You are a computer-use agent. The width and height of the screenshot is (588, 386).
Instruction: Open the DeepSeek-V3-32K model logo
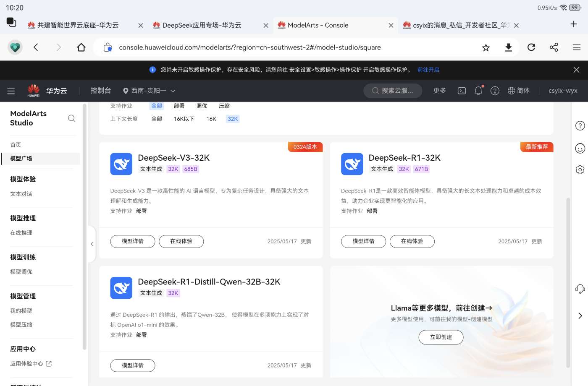coord(121,164)
